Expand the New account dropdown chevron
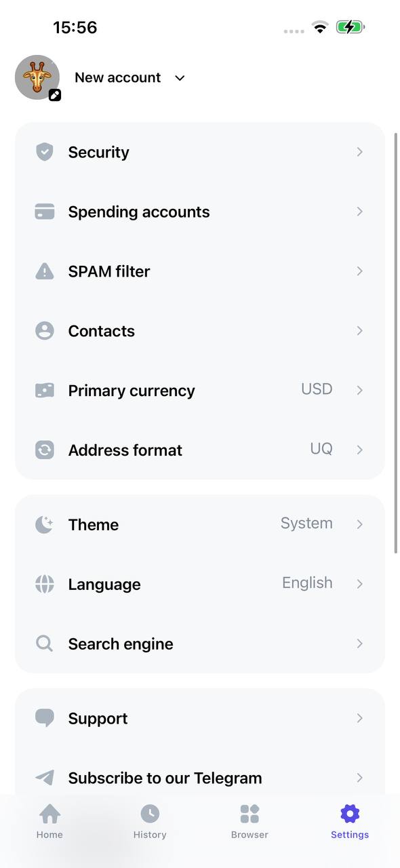The height and width of the screenshot is (868, 400). 180,78
